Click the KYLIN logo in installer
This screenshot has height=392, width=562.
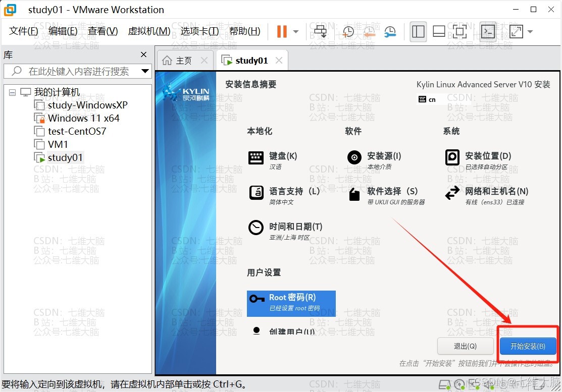pyautogui.click(x=186, y=93)
